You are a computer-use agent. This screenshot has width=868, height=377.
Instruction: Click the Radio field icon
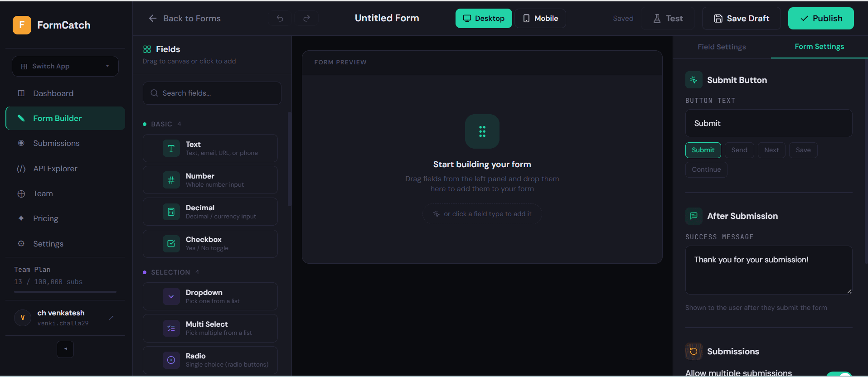[x=171, y=360]
